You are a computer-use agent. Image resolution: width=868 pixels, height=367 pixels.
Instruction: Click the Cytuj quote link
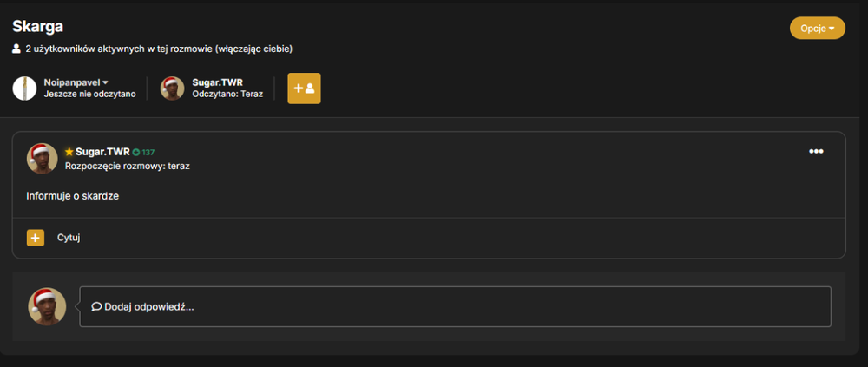tap(69, 238)
